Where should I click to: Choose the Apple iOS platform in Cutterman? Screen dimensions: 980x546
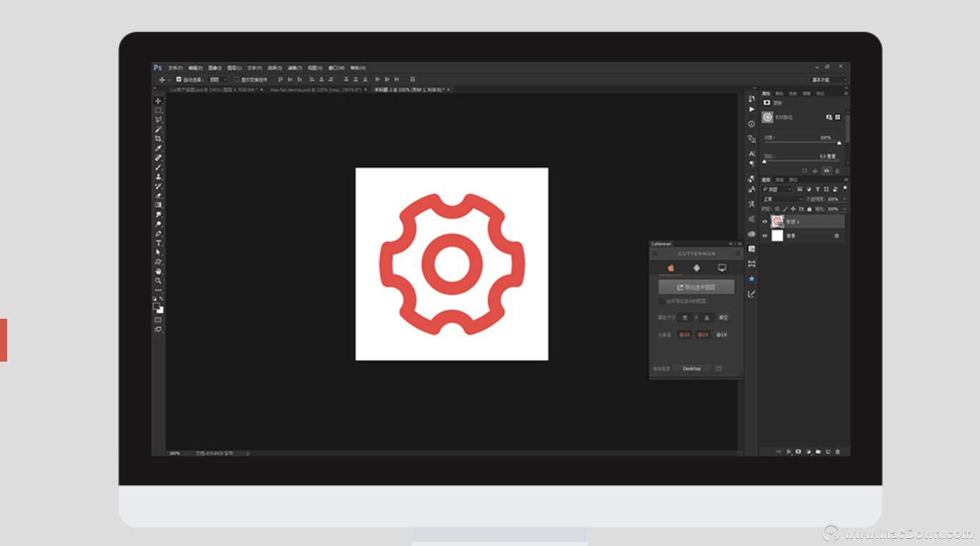point(671,268)
